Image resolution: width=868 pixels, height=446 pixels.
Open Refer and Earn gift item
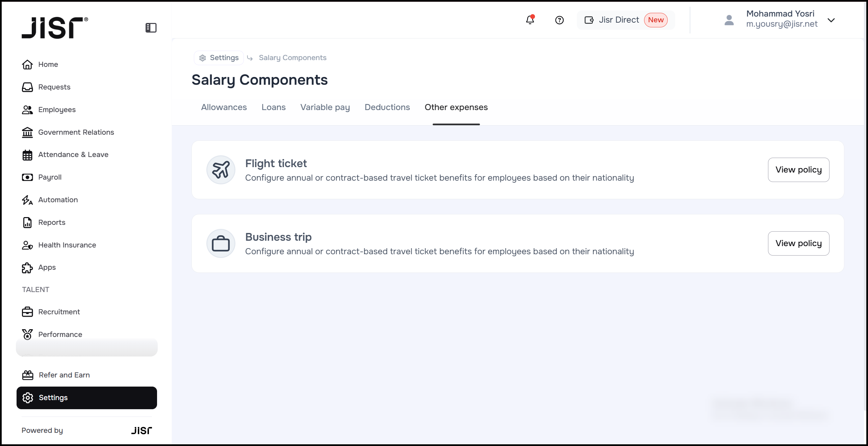(x=27, y=375)
